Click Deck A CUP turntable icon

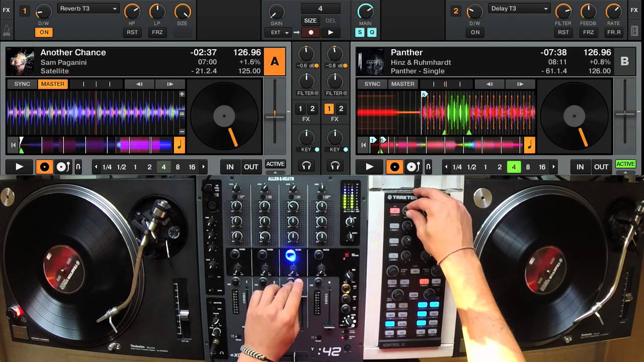point(63,167)
